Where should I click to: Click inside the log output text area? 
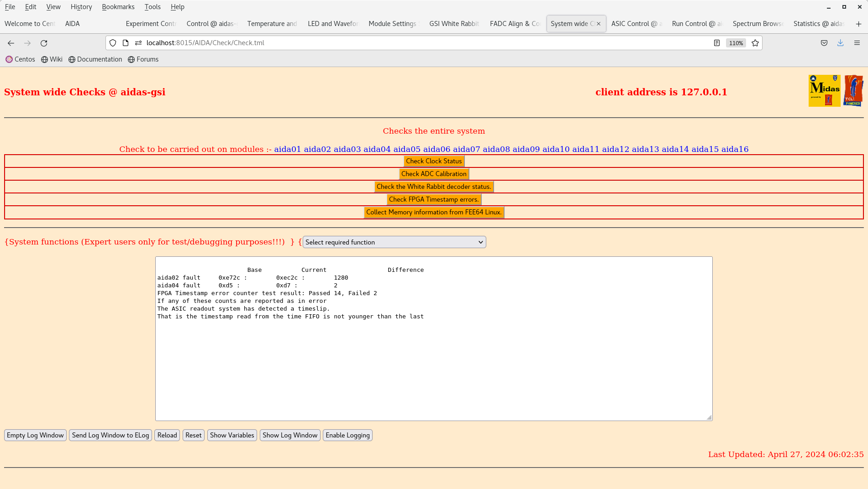(x=434, y=338)
